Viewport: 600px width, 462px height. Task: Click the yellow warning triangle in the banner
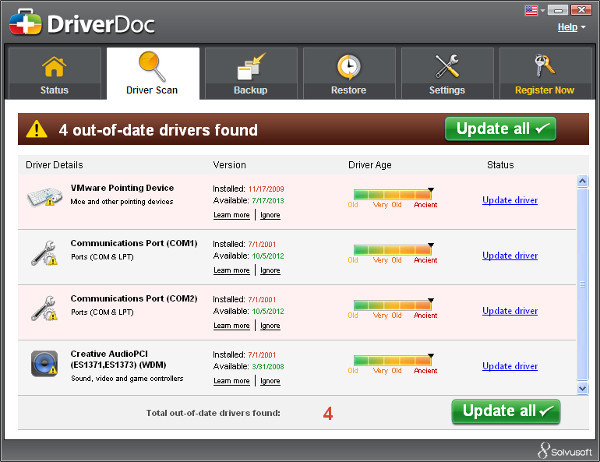[37, 129]
